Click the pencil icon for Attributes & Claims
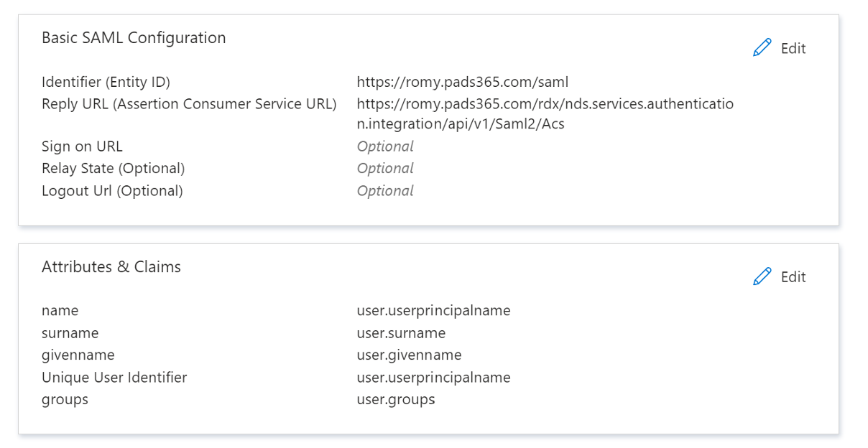Viewport: 868px width, 448px height. 762,276
